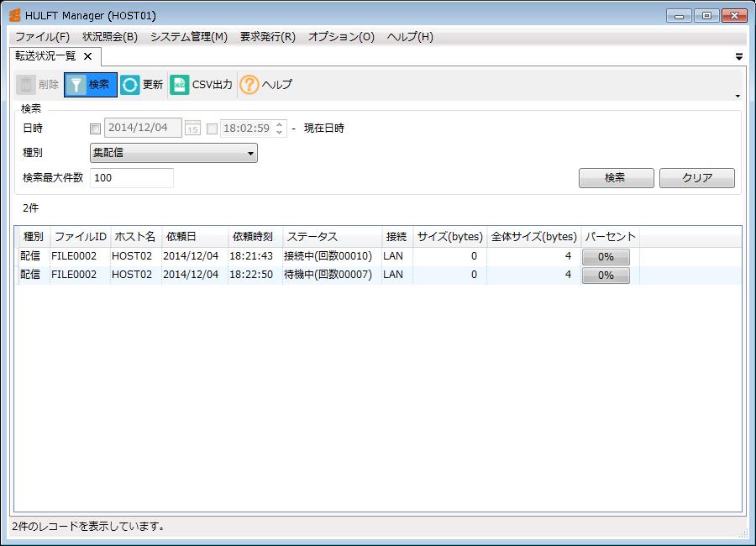This screenshot has width=756, height=546.
Task: Close the 転送状況一覧 tab
Action: 87,56
